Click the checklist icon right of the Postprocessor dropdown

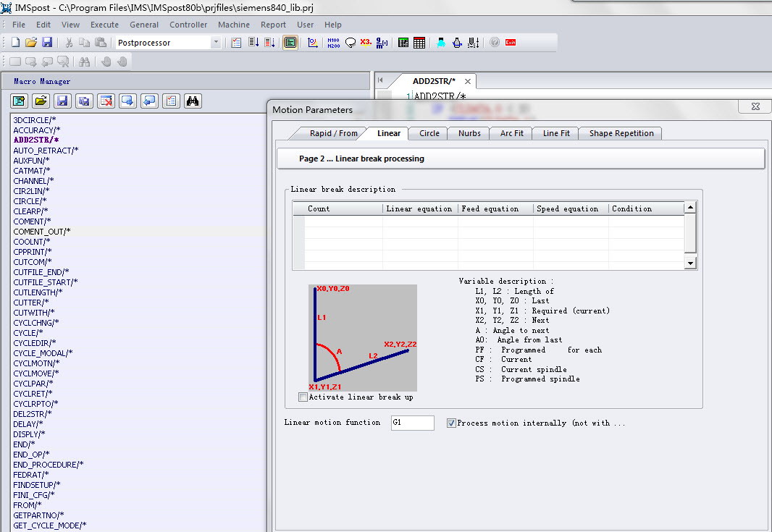236,43
